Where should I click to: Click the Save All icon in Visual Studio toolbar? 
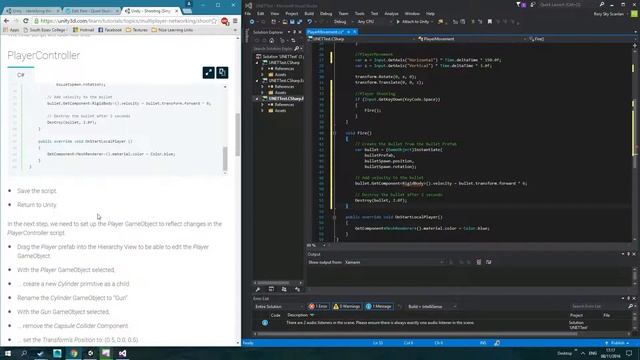pyautogui.click(x=299, y=22)
